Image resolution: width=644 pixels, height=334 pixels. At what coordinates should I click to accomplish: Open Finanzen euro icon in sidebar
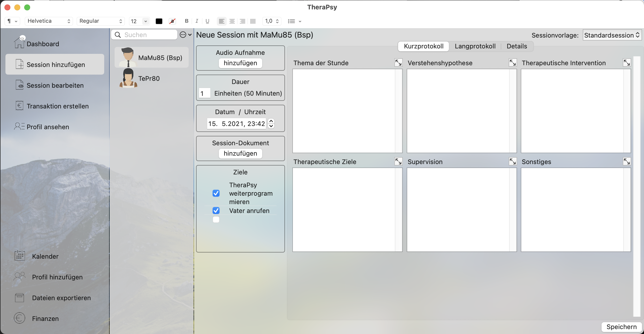tap(20, 318)
